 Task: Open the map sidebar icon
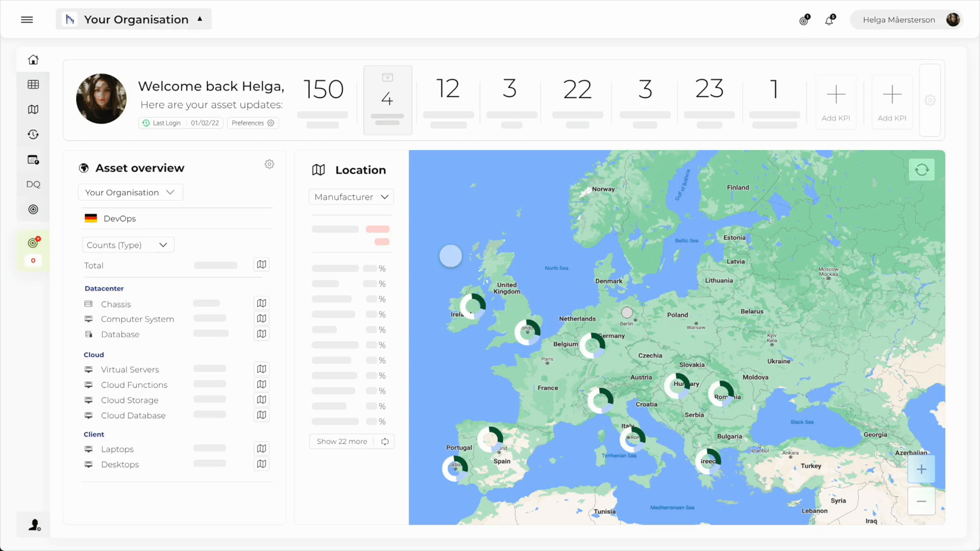click(33, 110)
